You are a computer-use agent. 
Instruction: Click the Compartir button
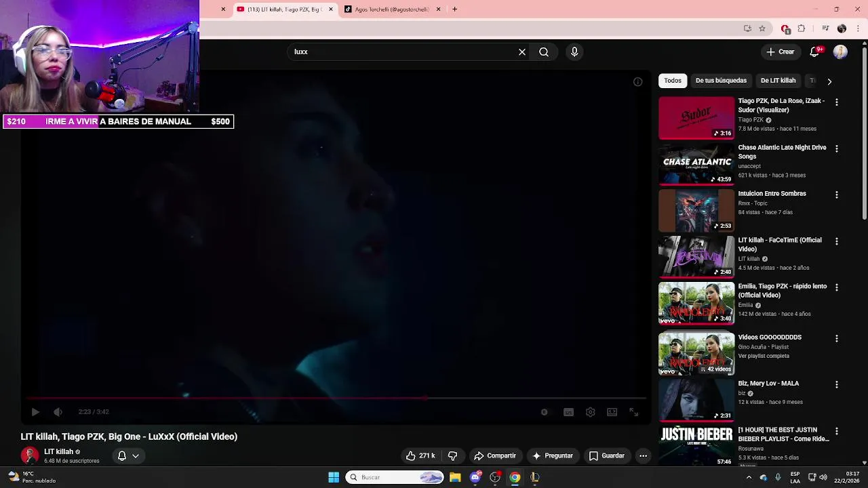coord(495,455)
